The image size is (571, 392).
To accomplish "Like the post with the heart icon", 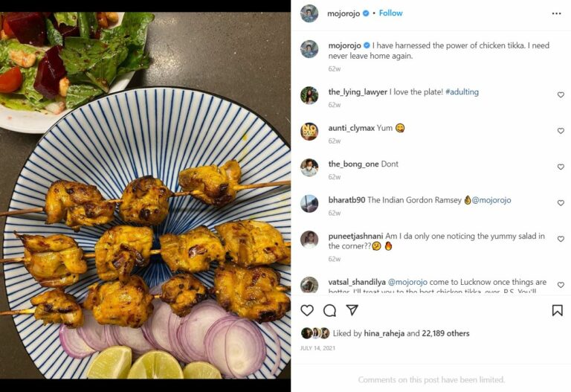I will [x=306, y=310].
